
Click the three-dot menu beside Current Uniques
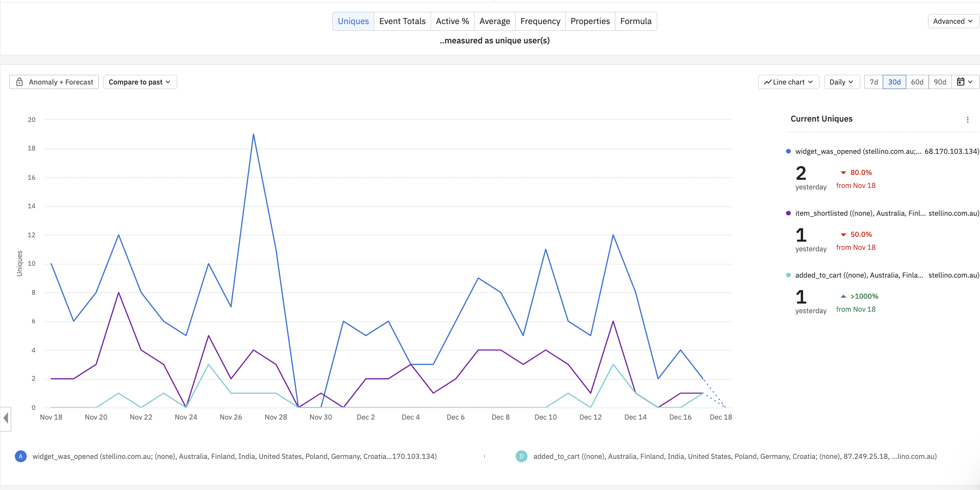967,120
